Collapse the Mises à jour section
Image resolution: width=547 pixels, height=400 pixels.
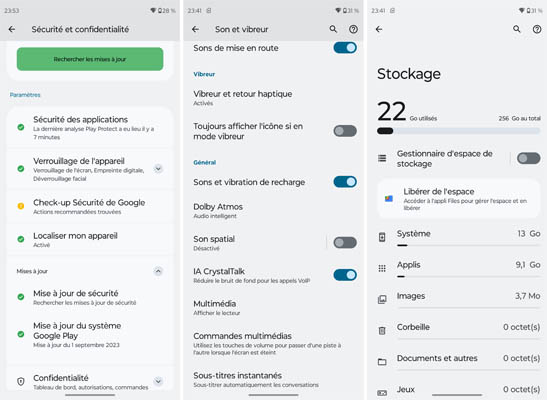click(x=158, y=271)
